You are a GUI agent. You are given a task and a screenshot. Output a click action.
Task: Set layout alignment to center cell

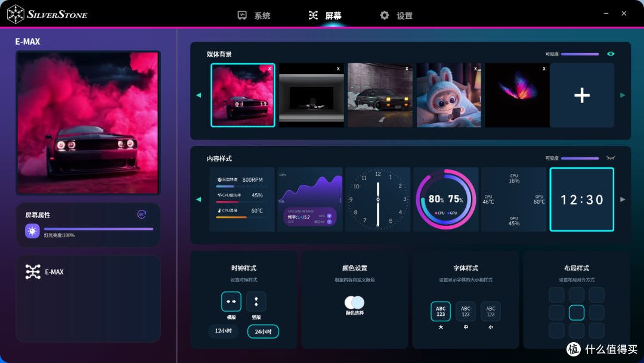click(577, 313)
